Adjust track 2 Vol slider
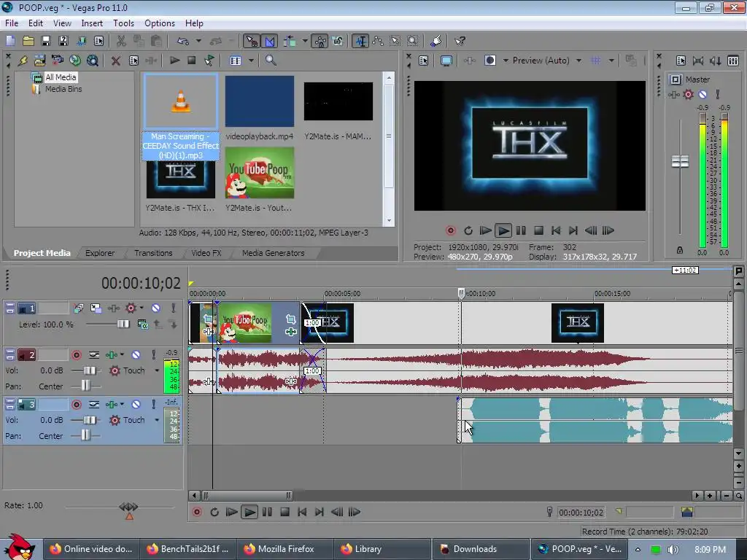 89,370
